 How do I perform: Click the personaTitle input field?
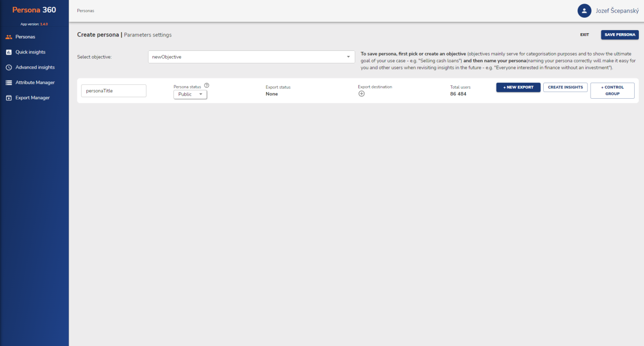point(114,90)
